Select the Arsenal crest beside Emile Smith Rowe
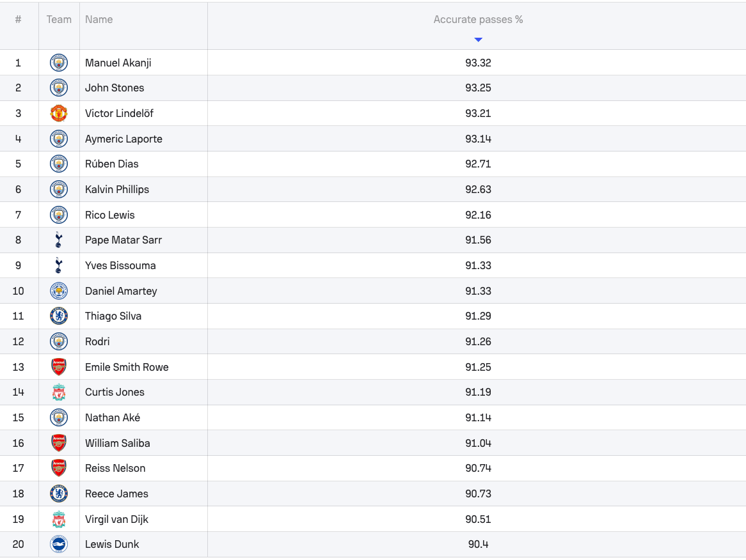746x560 pixels. (x=59, y=367)
